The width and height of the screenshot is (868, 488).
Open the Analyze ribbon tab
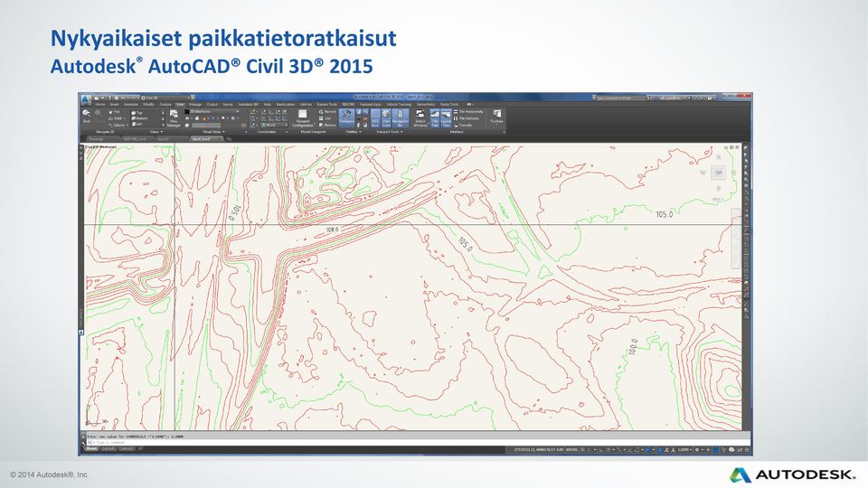[165, 105]
